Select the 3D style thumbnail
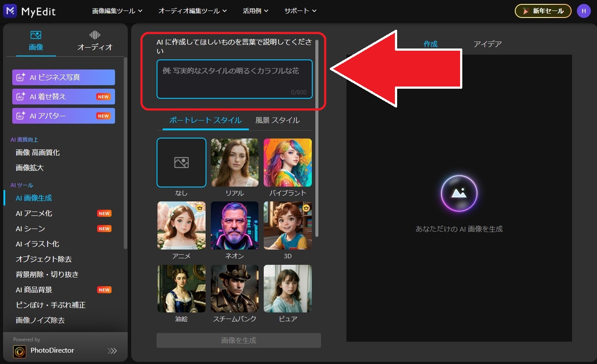Screen dimensions: 597x364 coord(288,225)
